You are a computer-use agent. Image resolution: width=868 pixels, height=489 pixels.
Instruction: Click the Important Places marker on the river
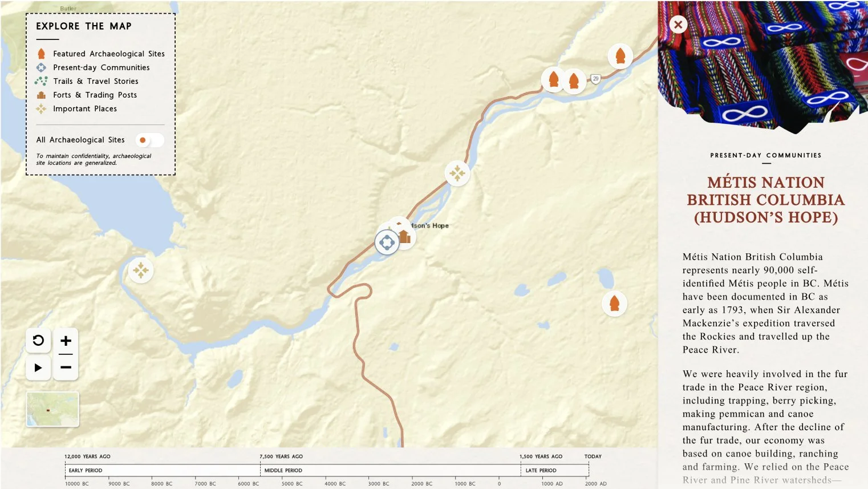[x=457, y=173]
